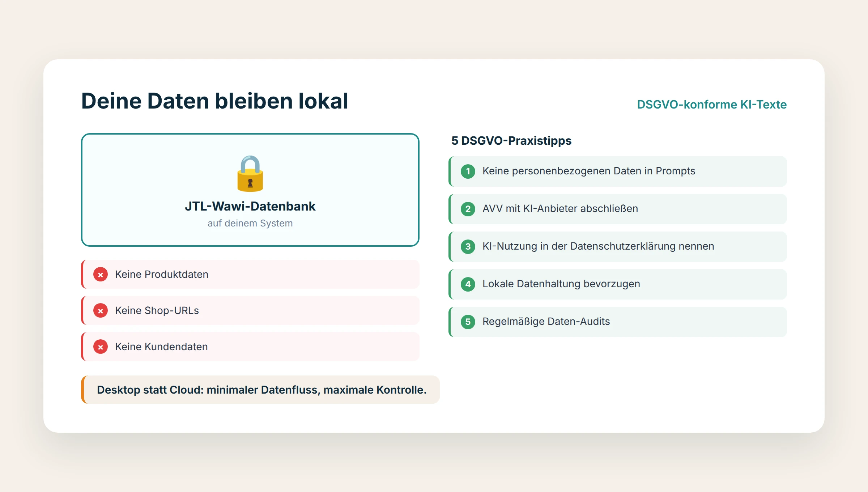The image size is (868, 492).
Task: Click the 'Desktop statt Cloud' callout text
Action: coord(262,390)
